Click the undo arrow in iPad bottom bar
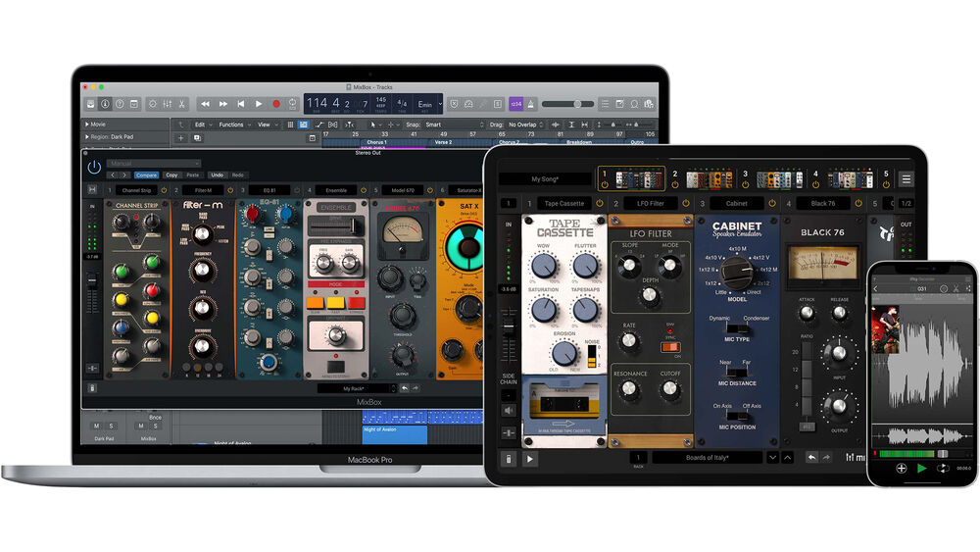The width and height of the screenshot is (980, 552). pos(811,458)
